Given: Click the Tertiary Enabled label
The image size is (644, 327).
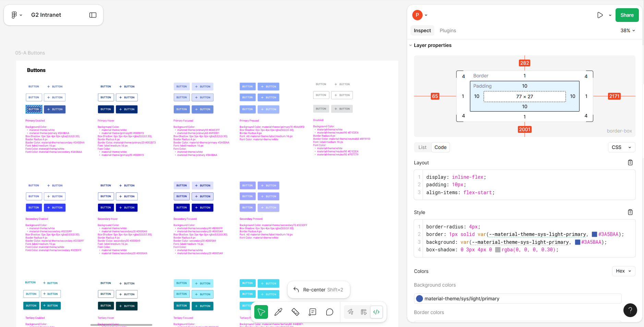Looking at the screenshot, I should click(x=35, y=318).
